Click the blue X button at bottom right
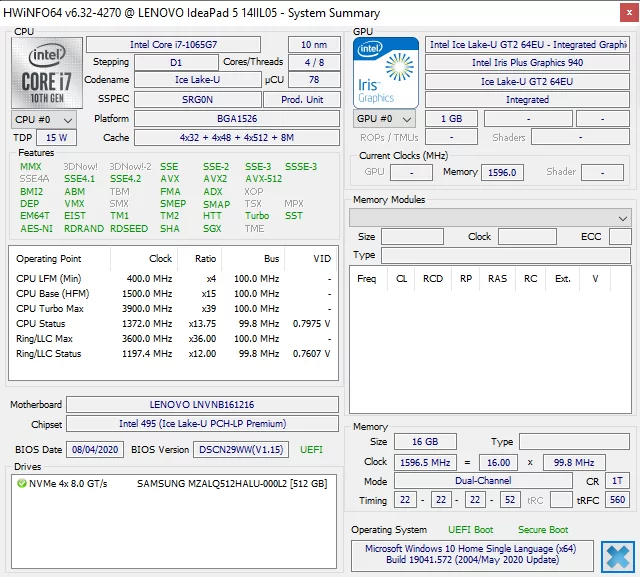 click(618, 556)
